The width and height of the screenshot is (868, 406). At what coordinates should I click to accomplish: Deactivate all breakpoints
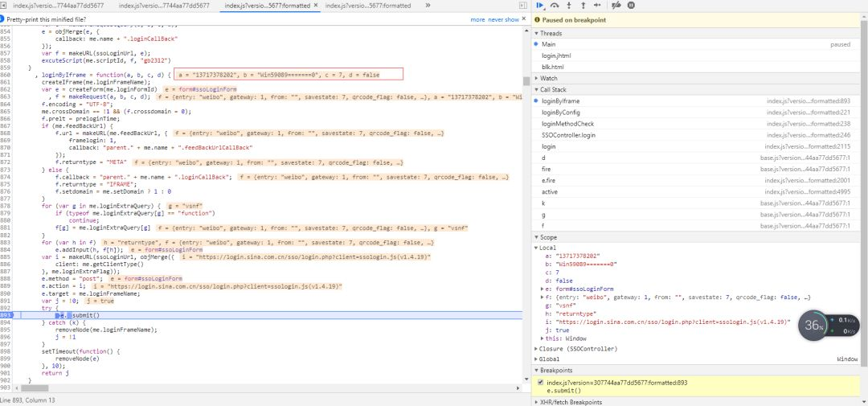tap(616, 5)
